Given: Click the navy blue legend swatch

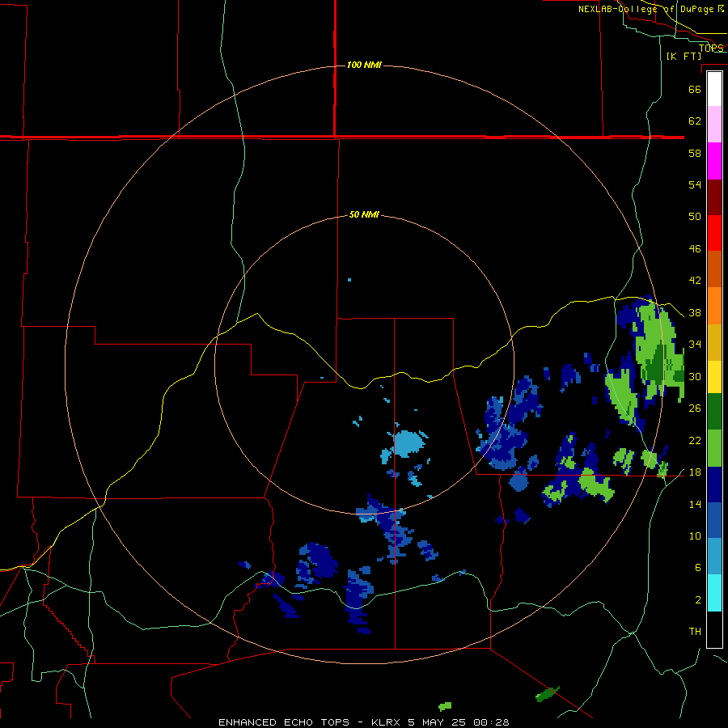Looking at the screenshot, I should (x=714, y=485).
